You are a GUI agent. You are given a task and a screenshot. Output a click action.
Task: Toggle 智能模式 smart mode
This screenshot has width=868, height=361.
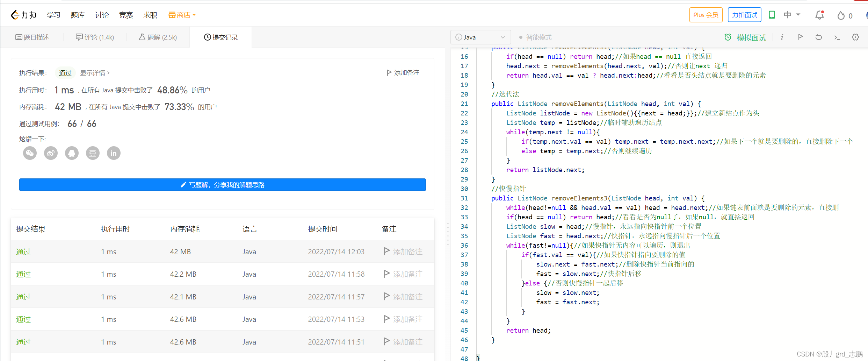(x=535, y=37)
